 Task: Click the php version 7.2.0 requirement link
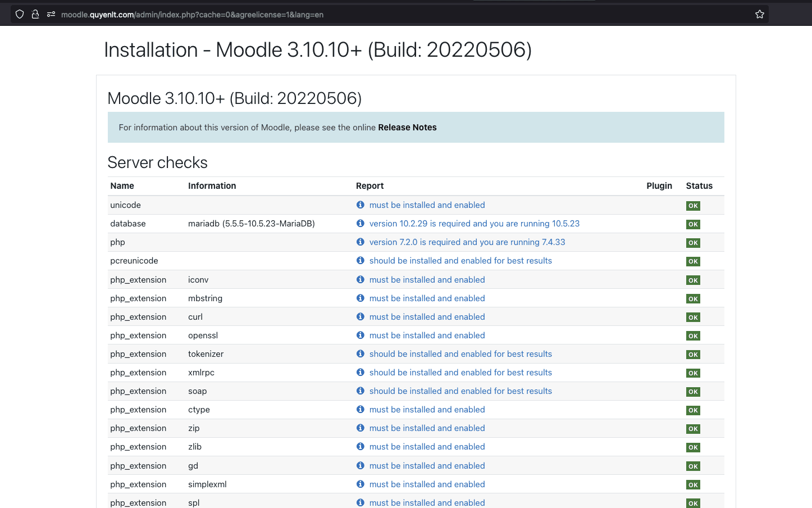467,242
